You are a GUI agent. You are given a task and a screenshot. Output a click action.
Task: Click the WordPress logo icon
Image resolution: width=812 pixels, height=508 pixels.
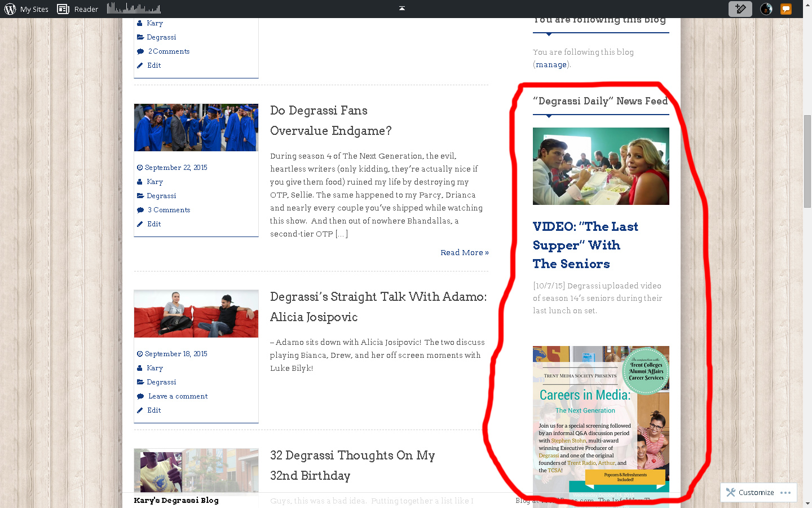pos(10,9)
